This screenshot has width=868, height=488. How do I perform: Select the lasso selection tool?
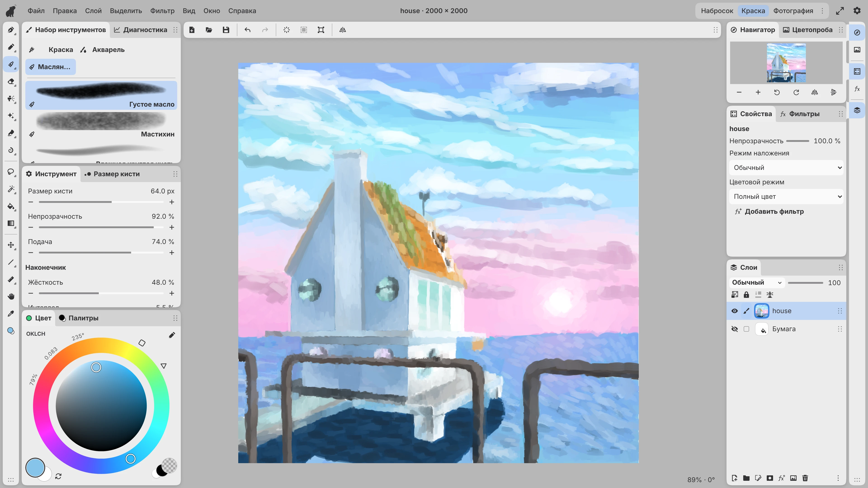(x=11, y=172)
